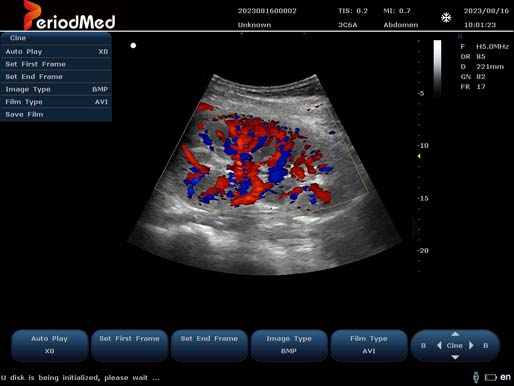Click the grayscale bar beside the depth scale
Viewport: 514px width, 386px height.
437,69
